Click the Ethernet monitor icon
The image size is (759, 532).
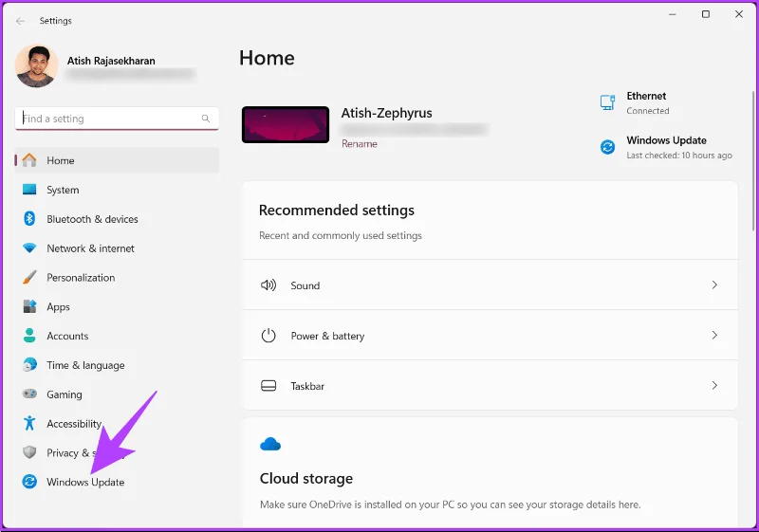coord(607,102)
